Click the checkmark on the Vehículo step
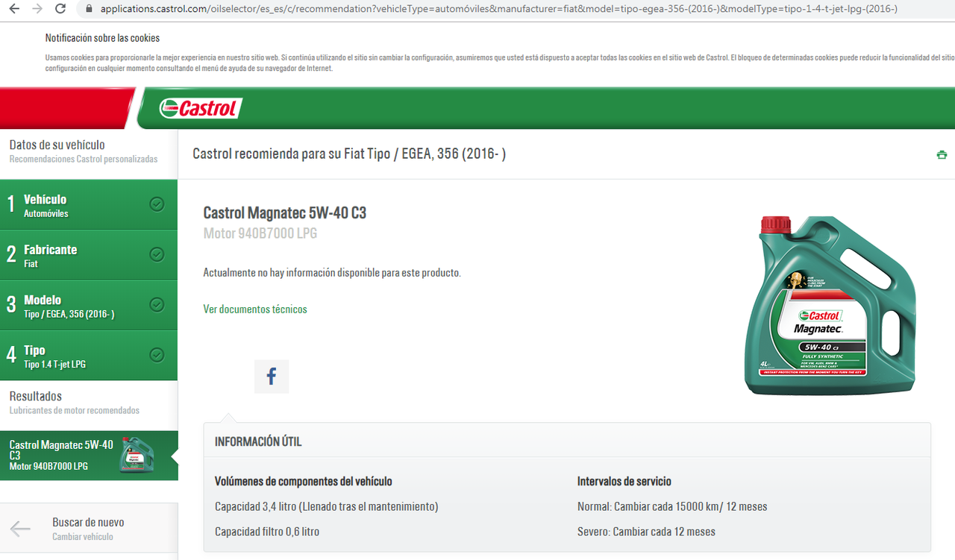 157,203
